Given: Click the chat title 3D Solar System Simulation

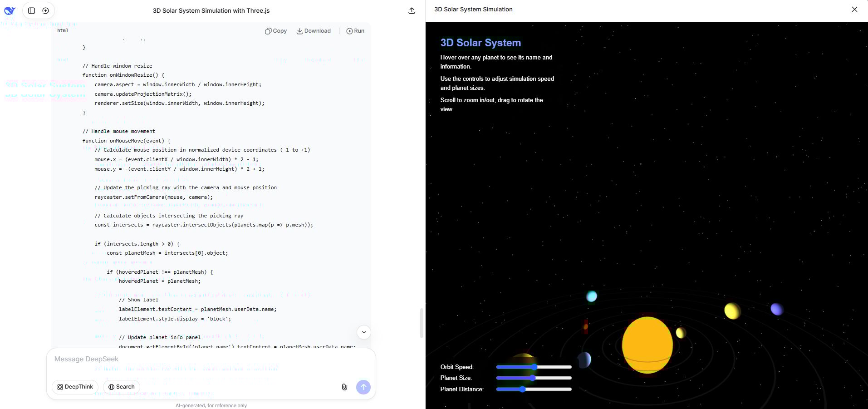Looking at the screenshot, I should pos(211,10).
